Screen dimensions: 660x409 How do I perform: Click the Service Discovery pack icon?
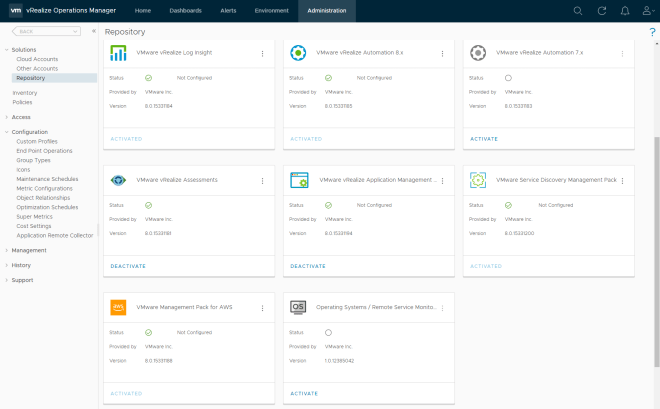tap(478, 180)
